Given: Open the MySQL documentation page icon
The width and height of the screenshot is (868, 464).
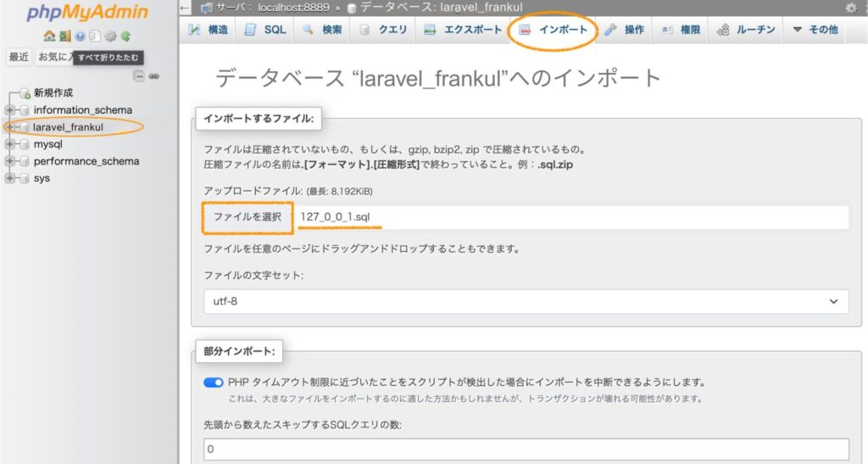Looking at the screenshot, I should pos(95,36).
